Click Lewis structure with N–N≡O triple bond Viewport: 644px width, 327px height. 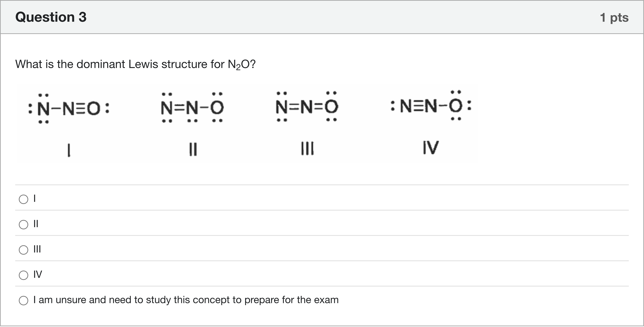point(69,109)
